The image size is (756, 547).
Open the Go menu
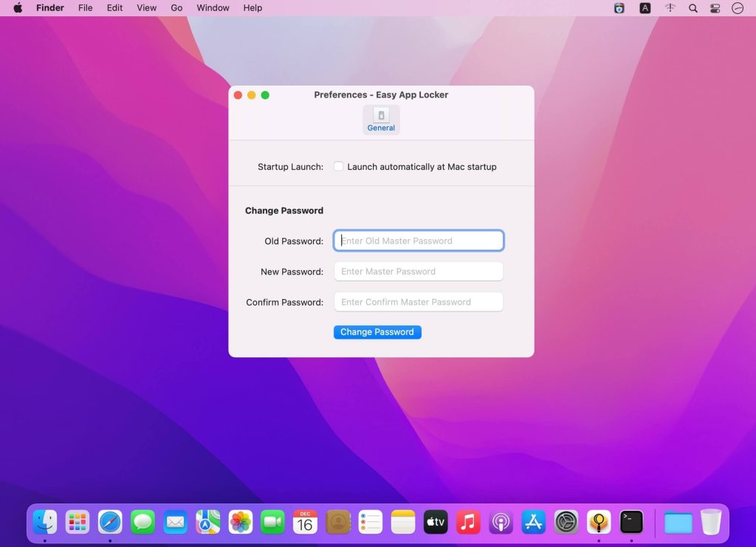176,8
